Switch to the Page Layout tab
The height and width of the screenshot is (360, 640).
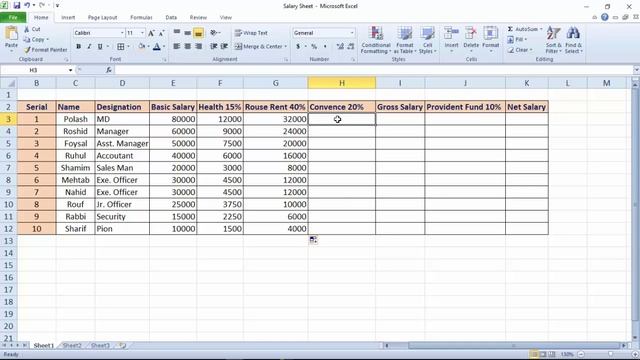[102, 18]
